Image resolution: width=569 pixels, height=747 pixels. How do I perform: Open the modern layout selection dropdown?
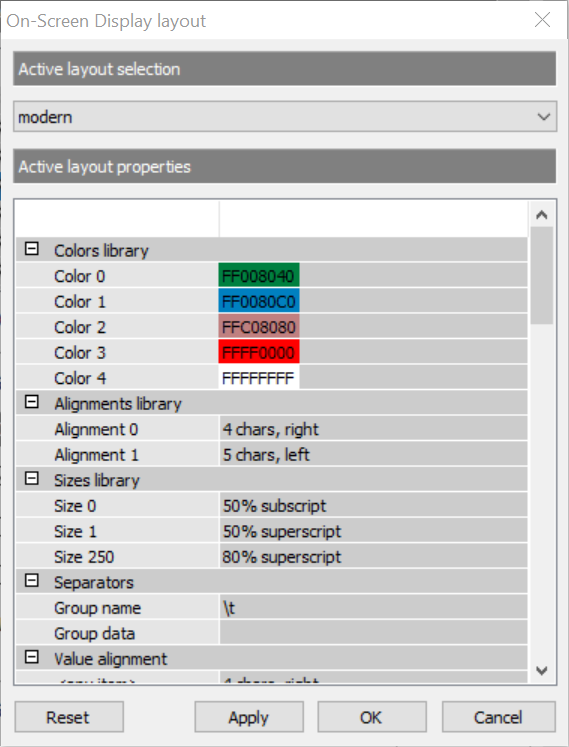tap(285, 117)
